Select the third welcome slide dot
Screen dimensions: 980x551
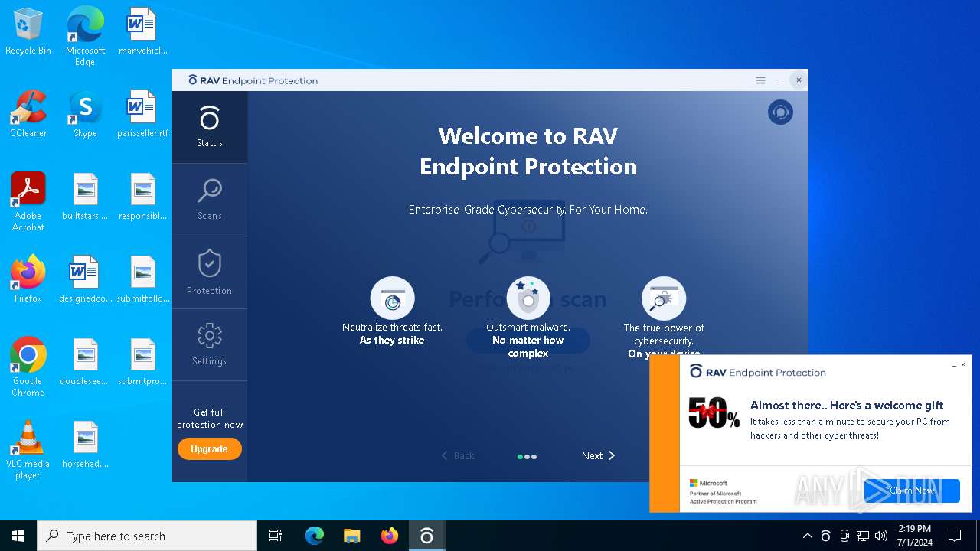click(x=534, y=457)
